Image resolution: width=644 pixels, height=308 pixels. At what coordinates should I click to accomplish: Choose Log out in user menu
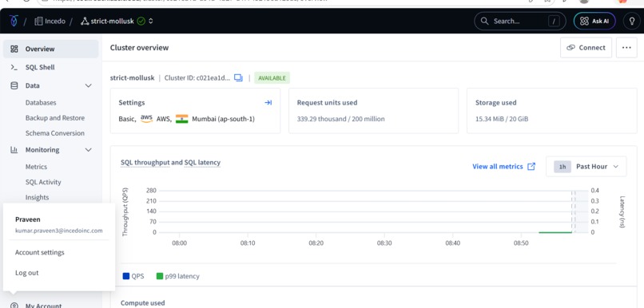[26, 273]
